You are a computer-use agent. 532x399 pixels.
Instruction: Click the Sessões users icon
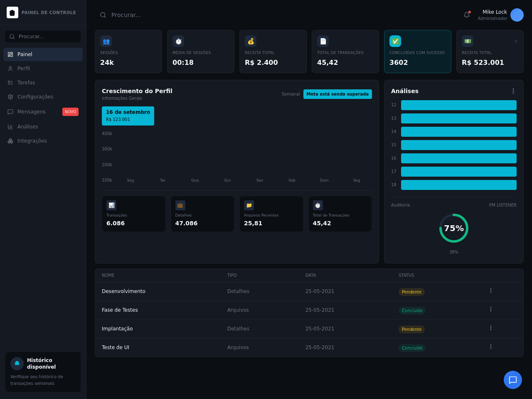(x=106, y=41)
